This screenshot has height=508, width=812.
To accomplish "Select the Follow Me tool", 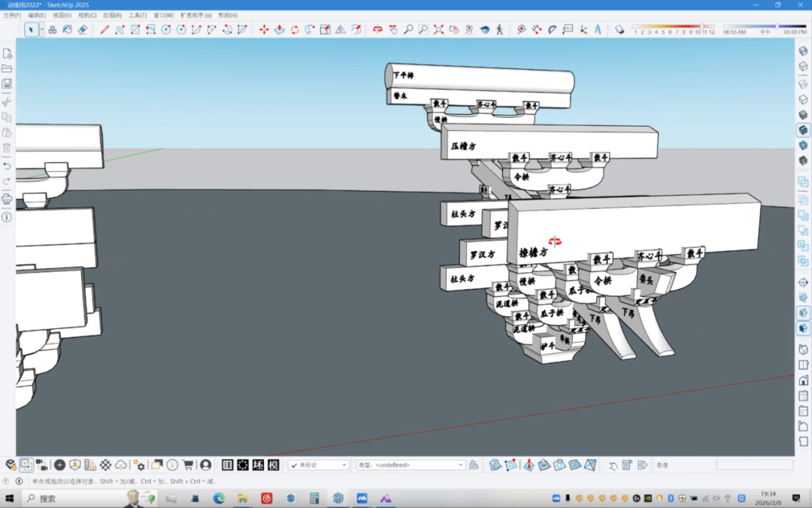I will click(x=310, y=29).
